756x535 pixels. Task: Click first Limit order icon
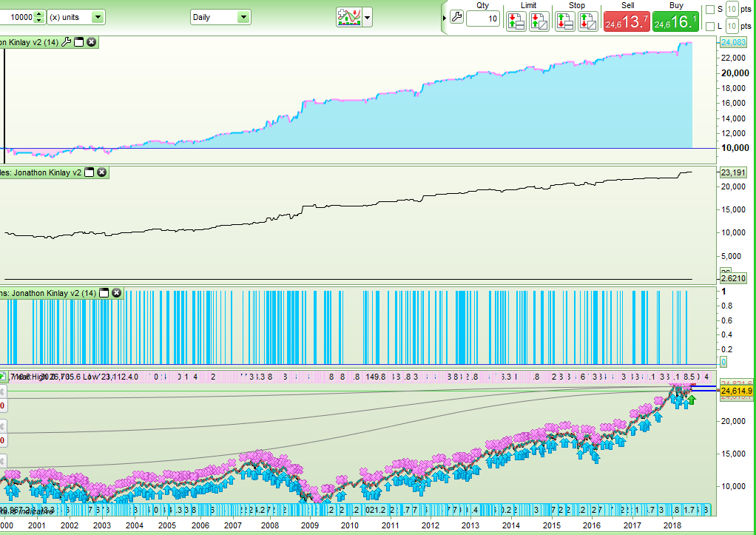516,21
